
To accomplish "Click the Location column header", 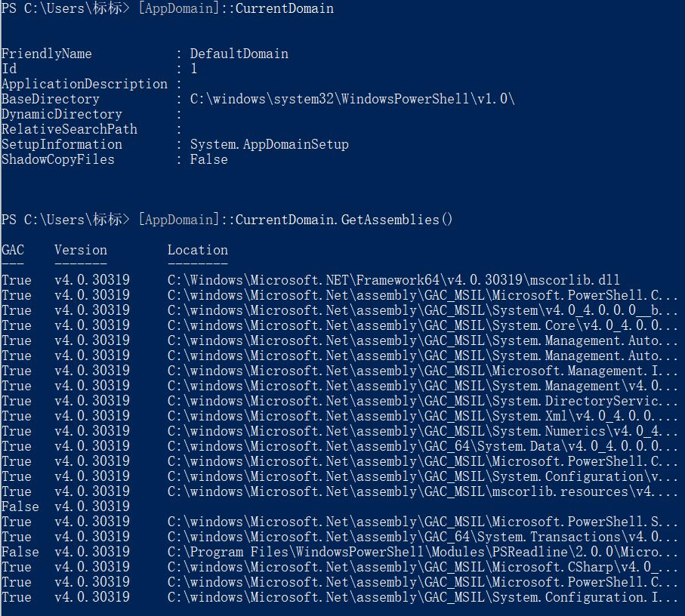I will click(x=198, y=250).
